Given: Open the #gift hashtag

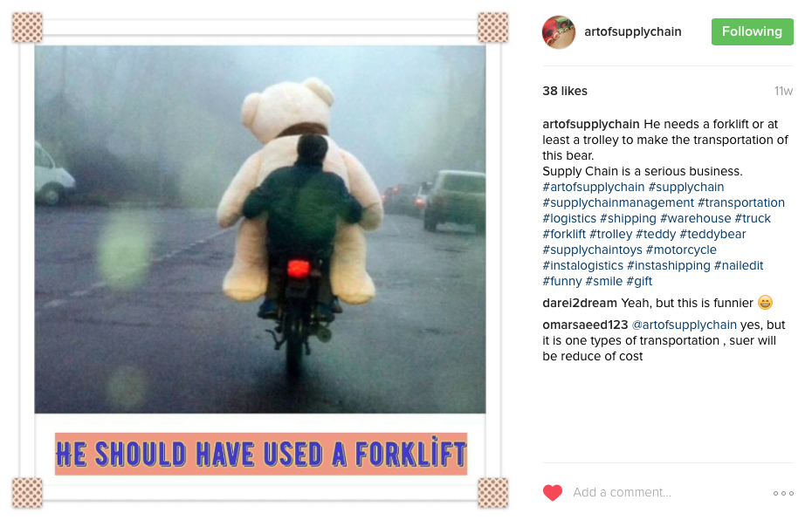Looking at the screenshot, I should pos(639,281).
